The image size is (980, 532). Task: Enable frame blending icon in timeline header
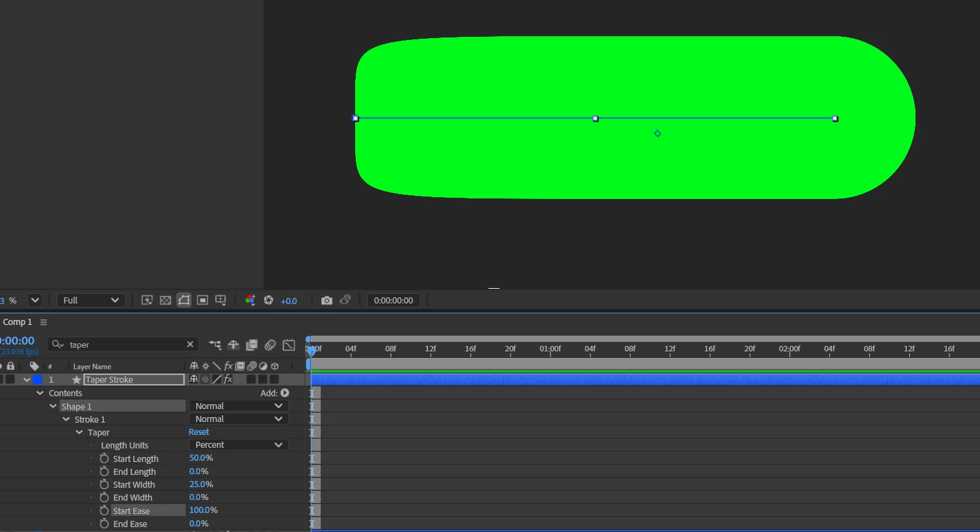pyautogui.click(x=251, y=345)
